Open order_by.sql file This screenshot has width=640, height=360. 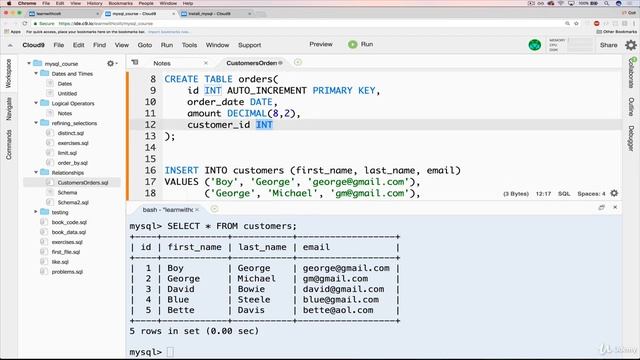72,162
